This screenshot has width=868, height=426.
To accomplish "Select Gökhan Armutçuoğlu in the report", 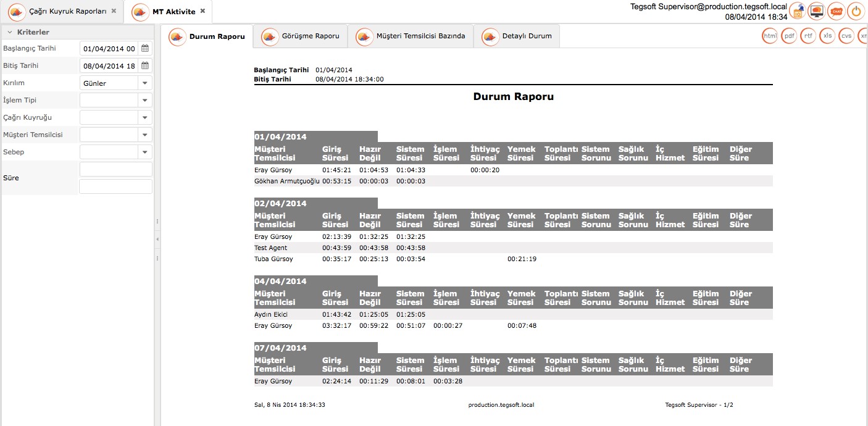I will coord(287,182).
